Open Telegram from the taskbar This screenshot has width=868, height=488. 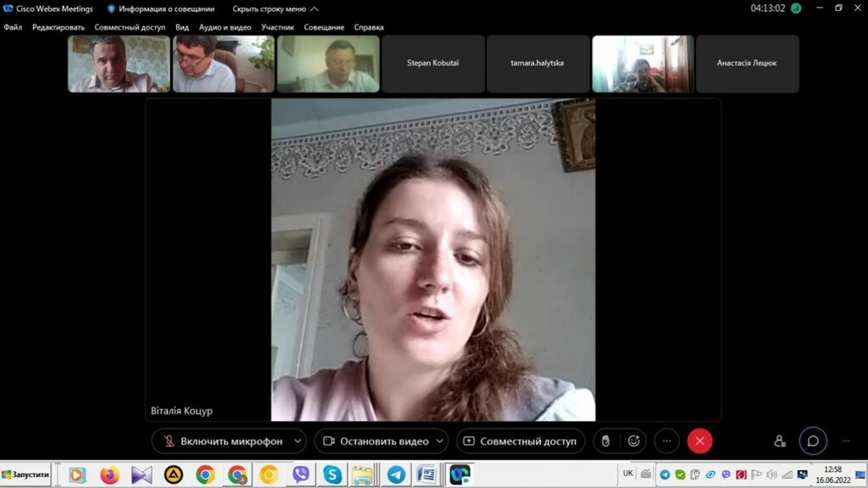(395, 474)
